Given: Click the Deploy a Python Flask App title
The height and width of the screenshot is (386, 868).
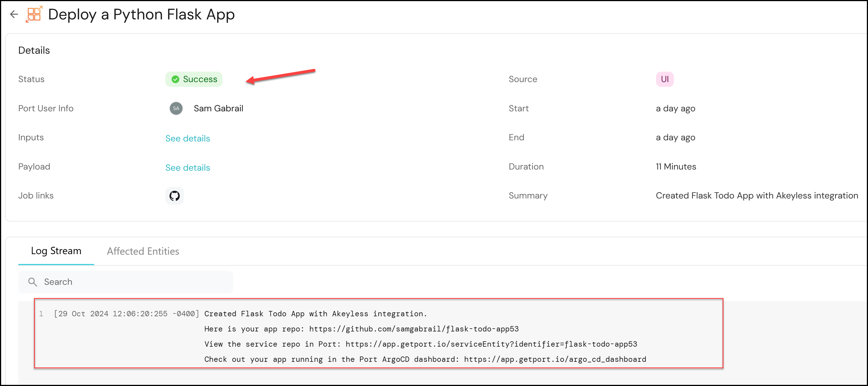Looking at the screenshot, I should [x=141, y=14].
